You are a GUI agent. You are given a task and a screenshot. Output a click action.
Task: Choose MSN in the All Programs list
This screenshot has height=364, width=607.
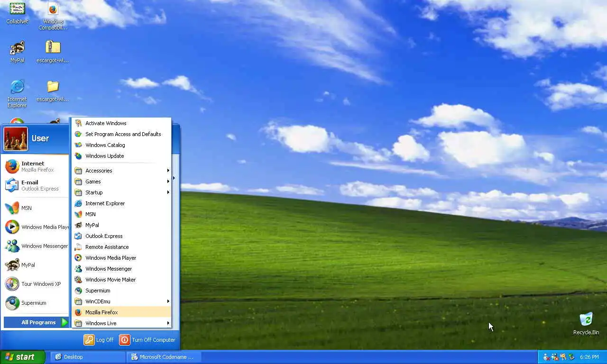coord(121,214)
